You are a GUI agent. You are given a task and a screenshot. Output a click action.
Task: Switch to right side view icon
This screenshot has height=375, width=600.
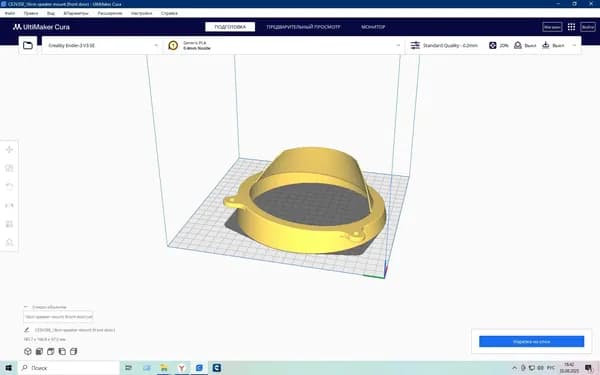[73, 351]
